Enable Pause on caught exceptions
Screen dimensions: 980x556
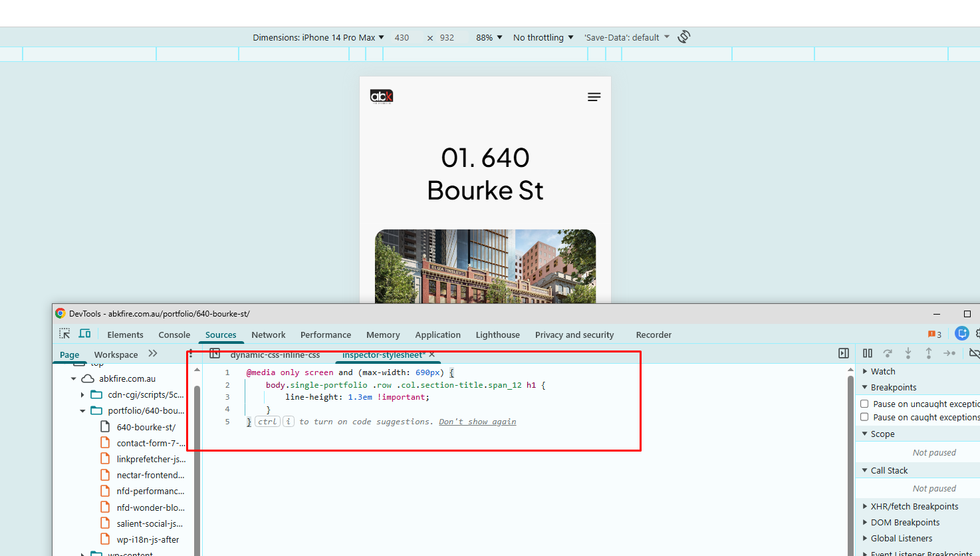click(x=864, y=417)
